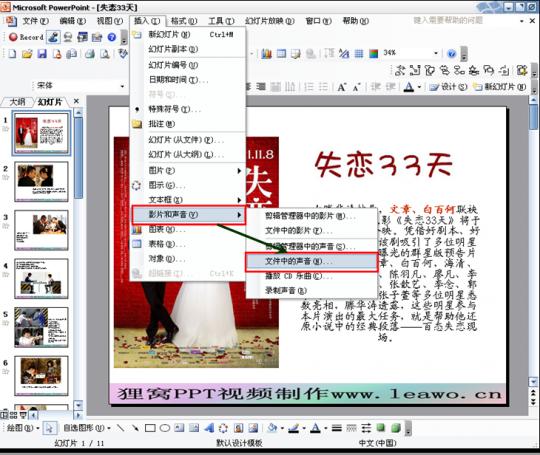
Task: Click the 3-D Style icon
Action: coord(396,428)
